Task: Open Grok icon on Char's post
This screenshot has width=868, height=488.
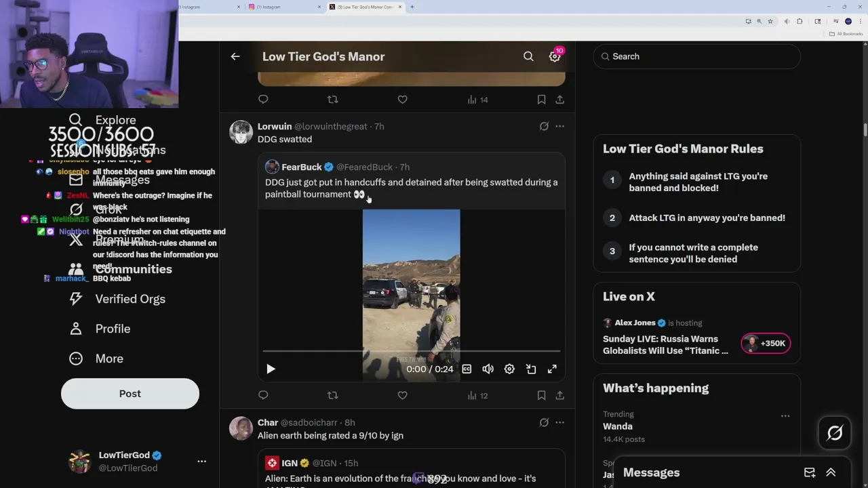Action: pyautogui.click(x=544, y=422)
